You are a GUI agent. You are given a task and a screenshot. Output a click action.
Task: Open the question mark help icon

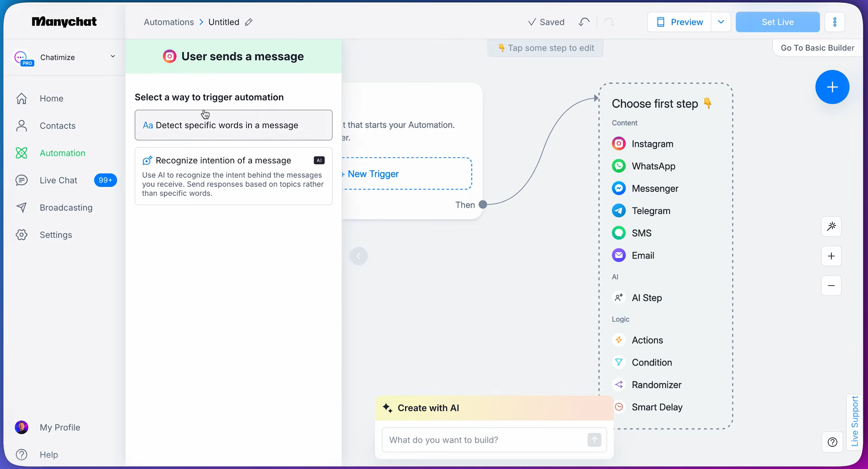(832, 442)
